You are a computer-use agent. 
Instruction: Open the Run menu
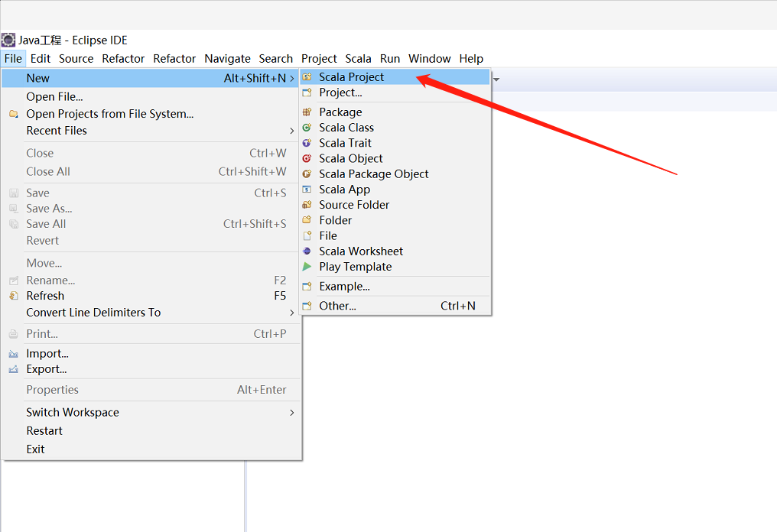(x=390, y=58)
